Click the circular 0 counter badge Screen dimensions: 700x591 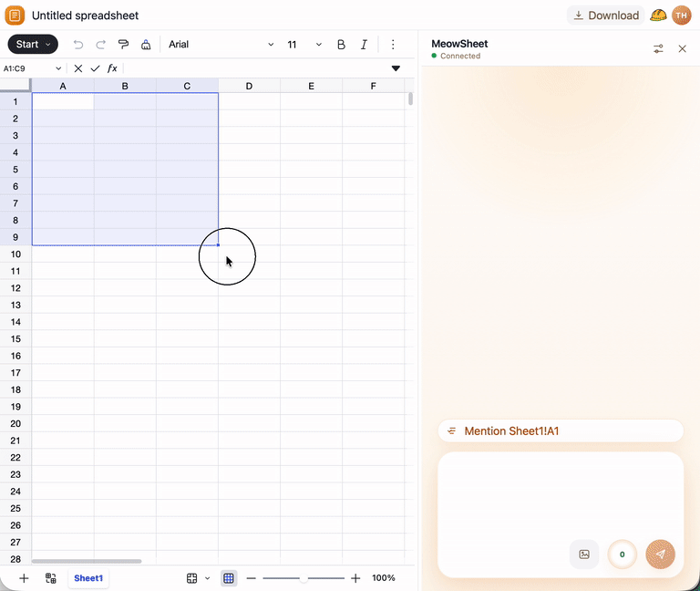[x=622, y=555]
